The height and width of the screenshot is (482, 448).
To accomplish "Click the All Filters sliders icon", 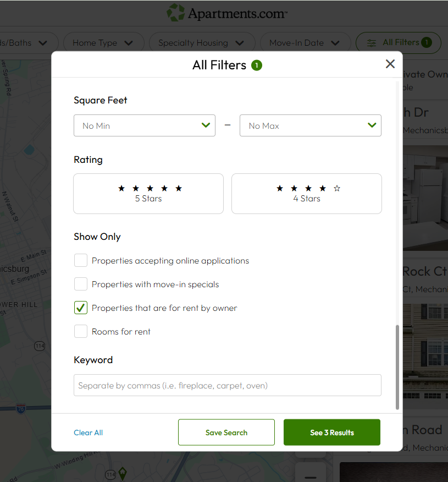I will 372,42.
